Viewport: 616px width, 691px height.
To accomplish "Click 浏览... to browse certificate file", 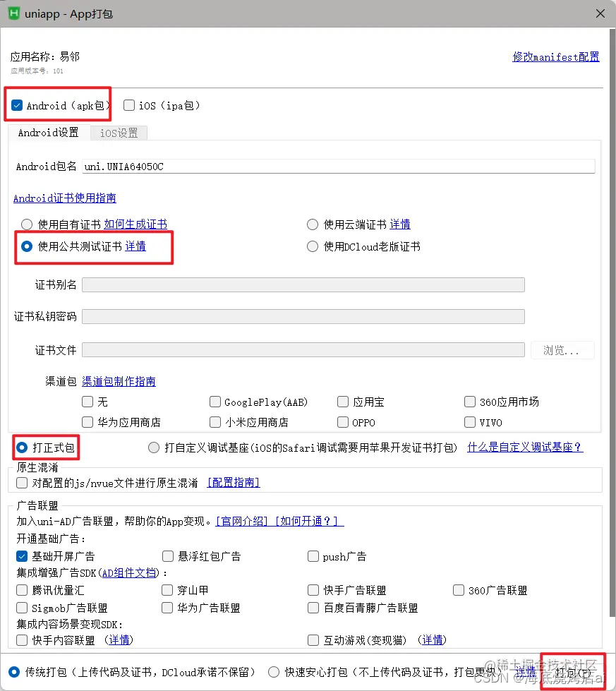I will pyautogui.click(x=562, y=349).
